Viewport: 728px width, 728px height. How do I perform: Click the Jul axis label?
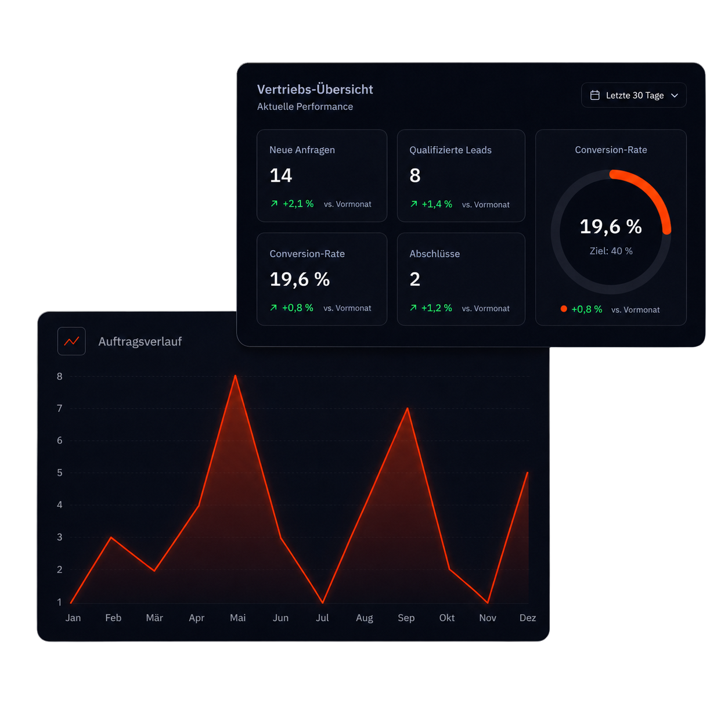coord(322,618)
